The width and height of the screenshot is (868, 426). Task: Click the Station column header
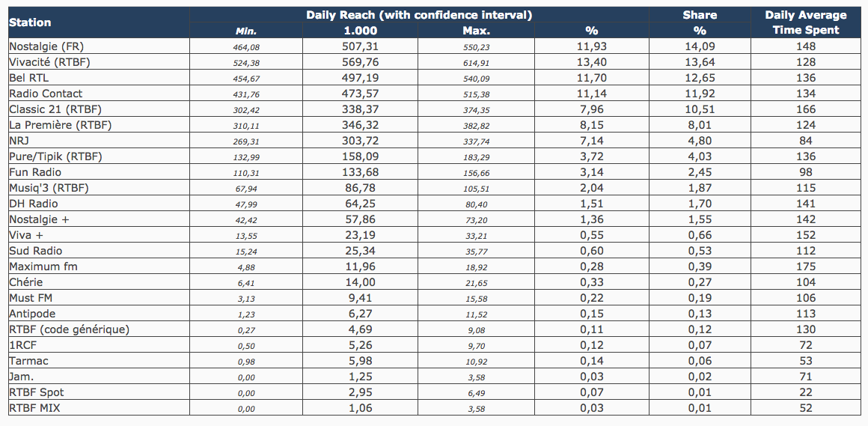coord(30,22)
